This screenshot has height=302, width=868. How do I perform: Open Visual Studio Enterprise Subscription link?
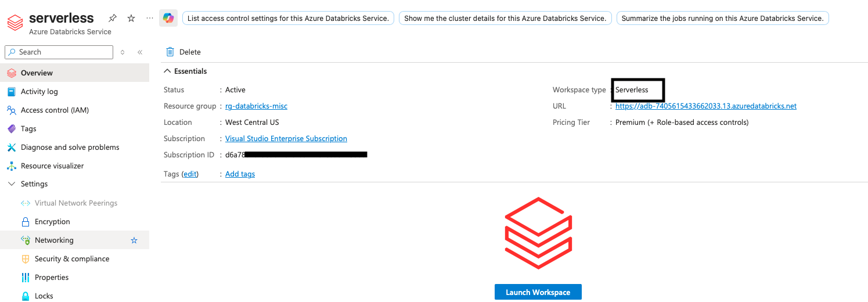point(286,139)
